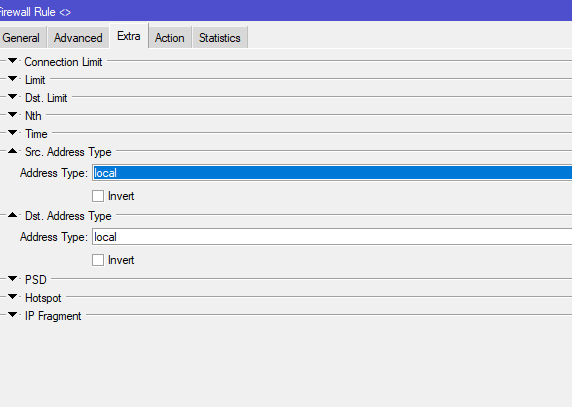Click the IP Fragment label
The image size is (572, 407).
click(53, 316)
